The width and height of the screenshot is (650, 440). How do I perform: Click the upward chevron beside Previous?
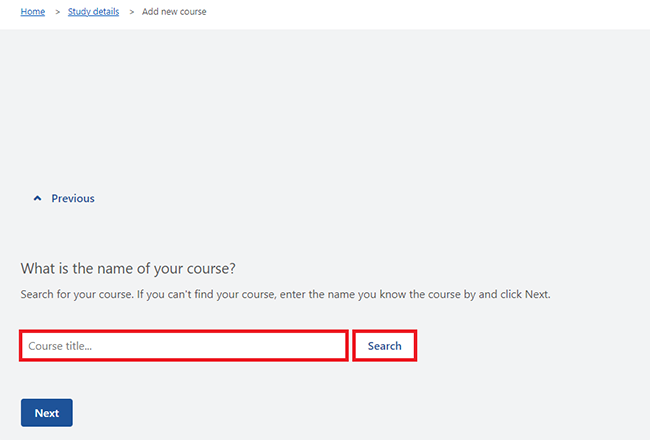(37, 198)
